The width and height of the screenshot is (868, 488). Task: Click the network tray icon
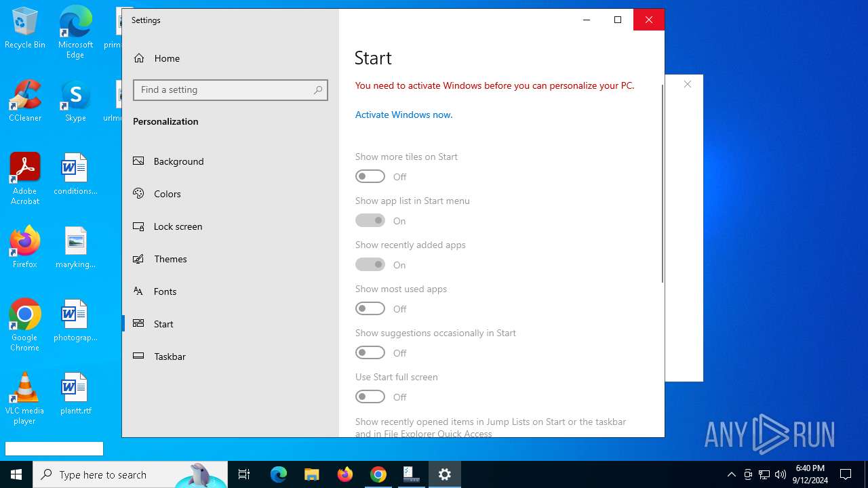pos(764,474)
